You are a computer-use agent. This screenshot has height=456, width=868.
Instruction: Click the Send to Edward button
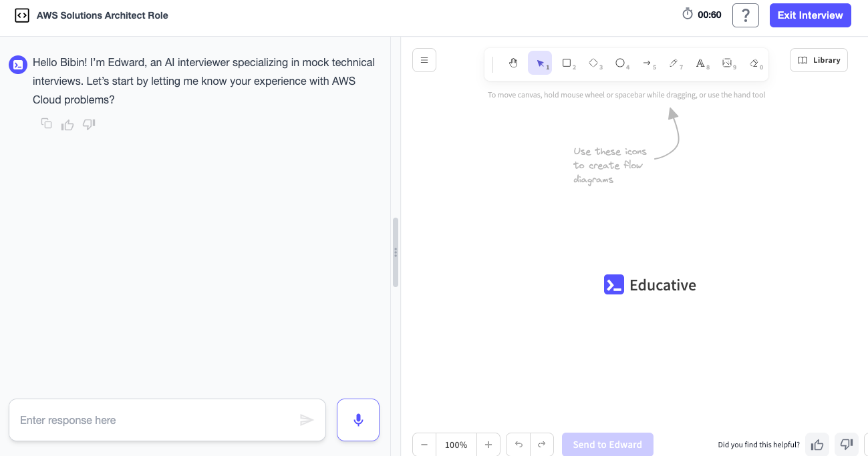[607, 444]
